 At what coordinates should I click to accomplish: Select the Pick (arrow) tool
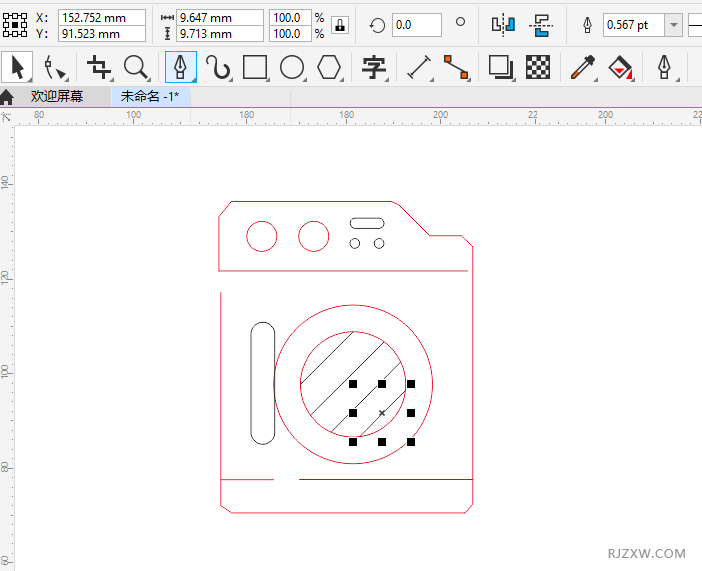(x=17, y=68)
